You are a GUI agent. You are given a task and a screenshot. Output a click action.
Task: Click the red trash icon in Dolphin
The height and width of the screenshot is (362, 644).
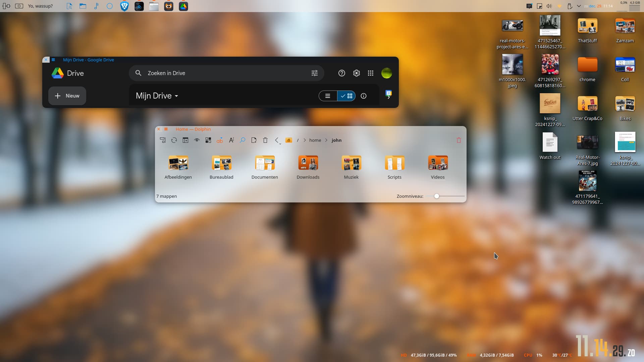click(459, 140)
